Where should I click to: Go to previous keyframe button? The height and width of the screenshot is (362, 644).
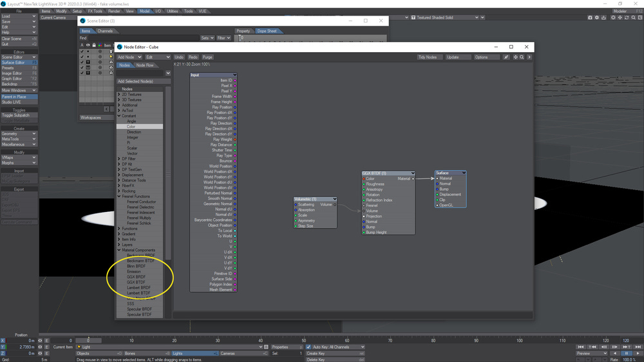(592, 347)
